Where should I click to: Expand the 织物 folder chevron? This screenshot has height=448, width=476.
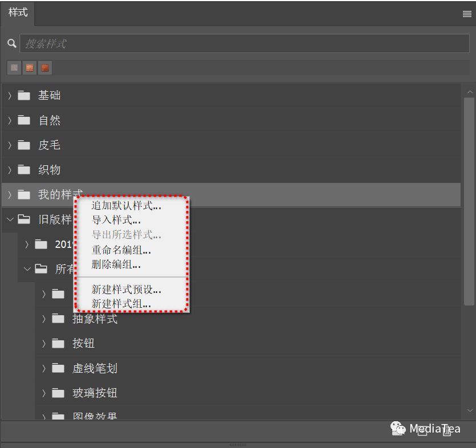(10, 170)
